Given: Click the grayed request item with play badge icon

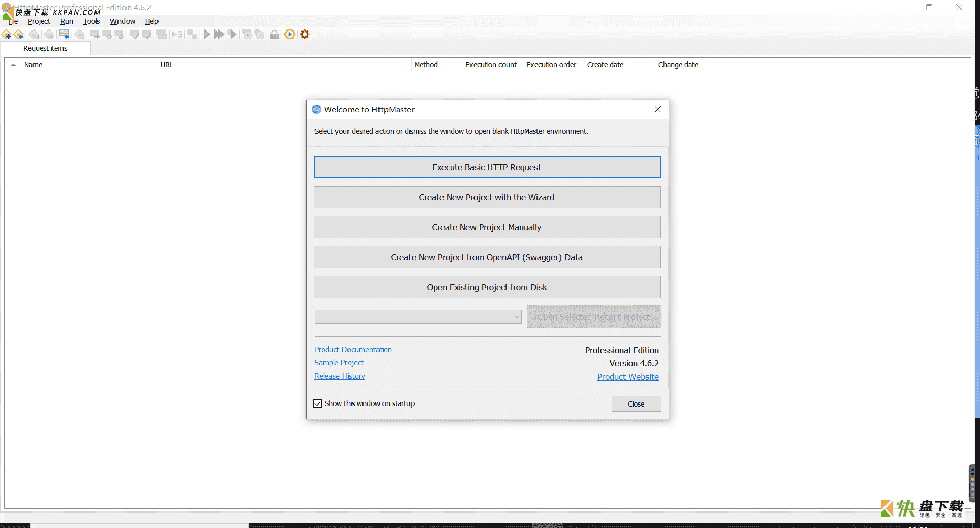Looking at the screenshot, I should pos(247,35).
